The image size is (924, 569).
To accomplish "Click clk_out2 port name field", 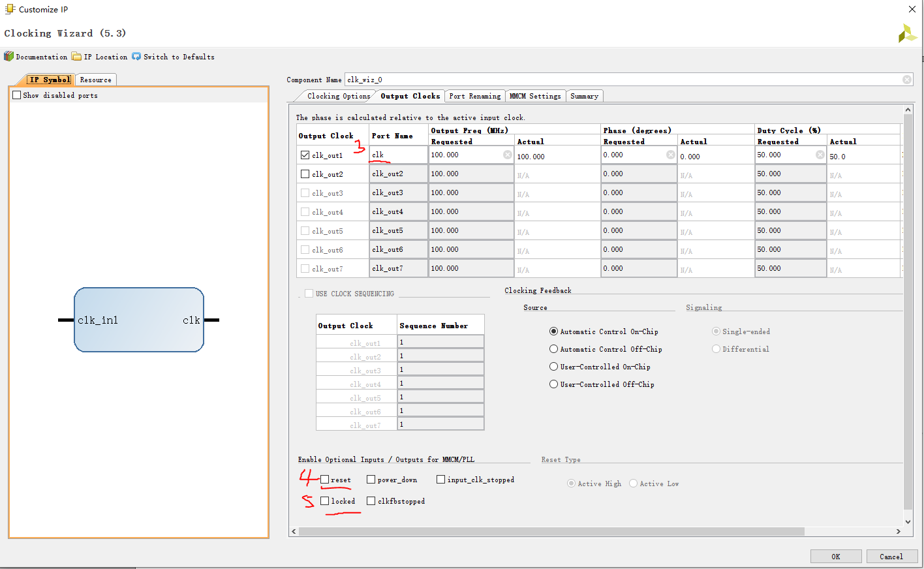I will 399,174.
